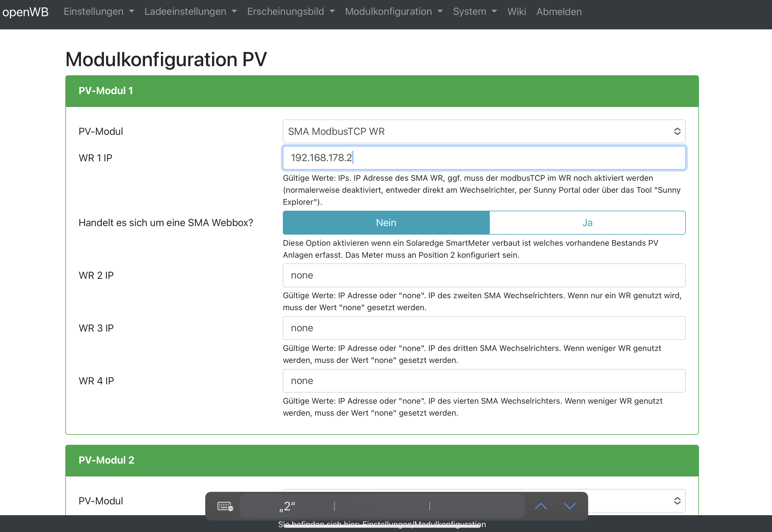Focus the WR 1 IP field
The height and width of the screenshot is (532, 772).
(x=484, y=158)
